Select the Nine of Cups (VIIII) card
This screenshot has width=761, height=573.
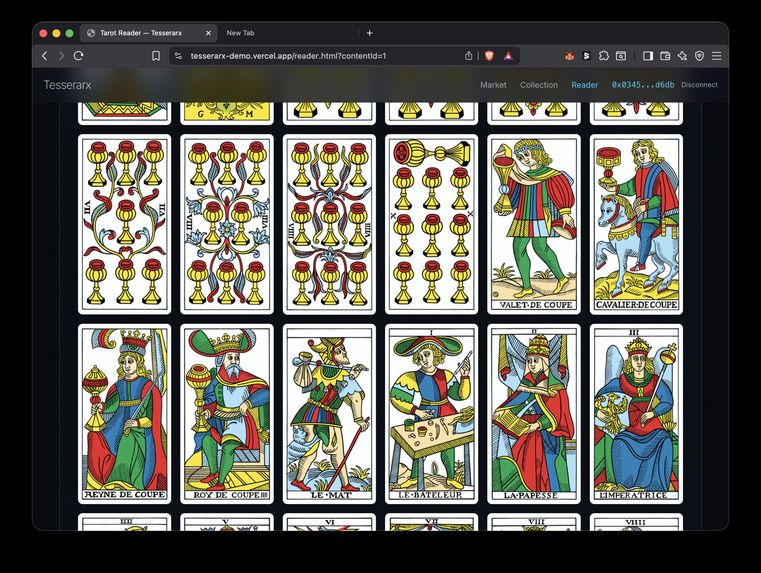[x=329, y=224]
